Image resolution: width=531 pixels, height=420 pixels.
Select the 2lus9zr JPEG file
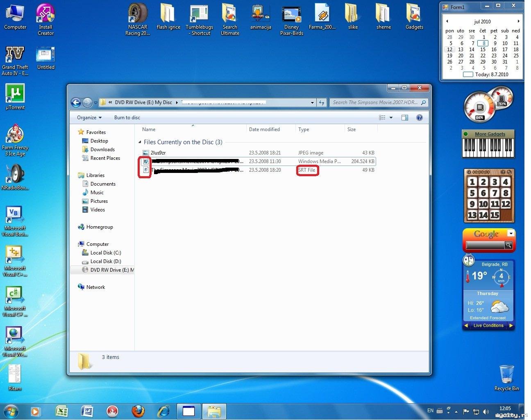(x=258, y=153)
